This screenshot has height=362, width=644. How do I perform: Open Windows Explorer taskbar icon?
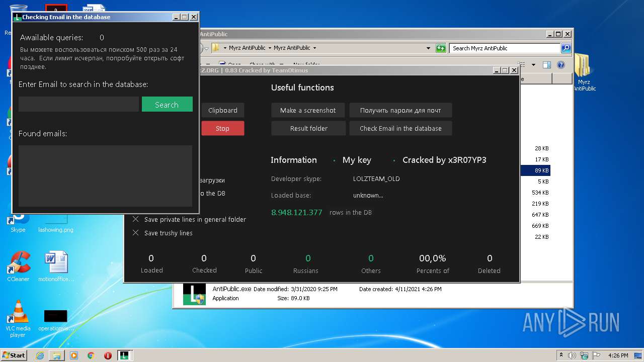[57, 355]
